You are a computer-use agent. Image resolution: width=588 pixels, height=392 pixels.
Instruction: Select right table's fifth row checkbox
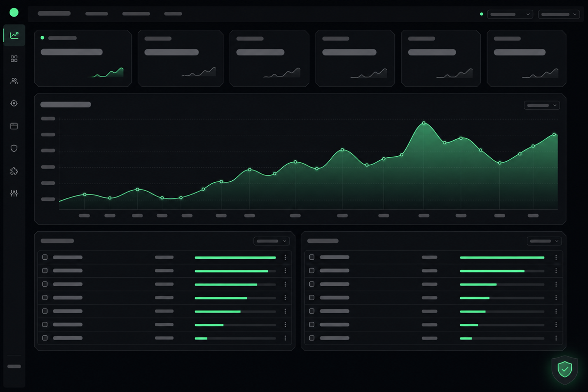click(312, 311)
